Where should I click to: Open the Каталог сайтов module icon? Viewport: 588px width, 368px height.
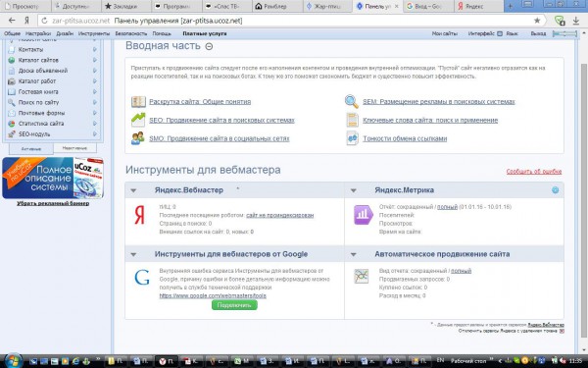tap(12, 60)
